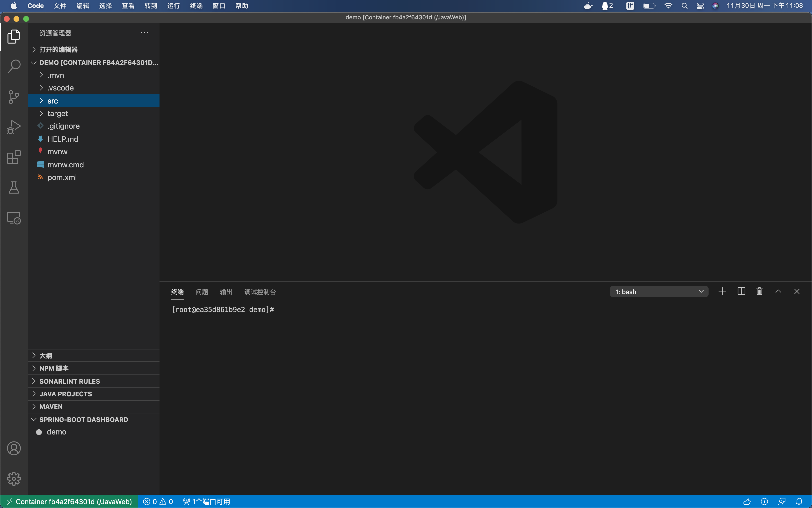Viewport: 812px width, 508px height.
Task: Open macOS Spotlight search icon
Action: (x=684, y=6)
